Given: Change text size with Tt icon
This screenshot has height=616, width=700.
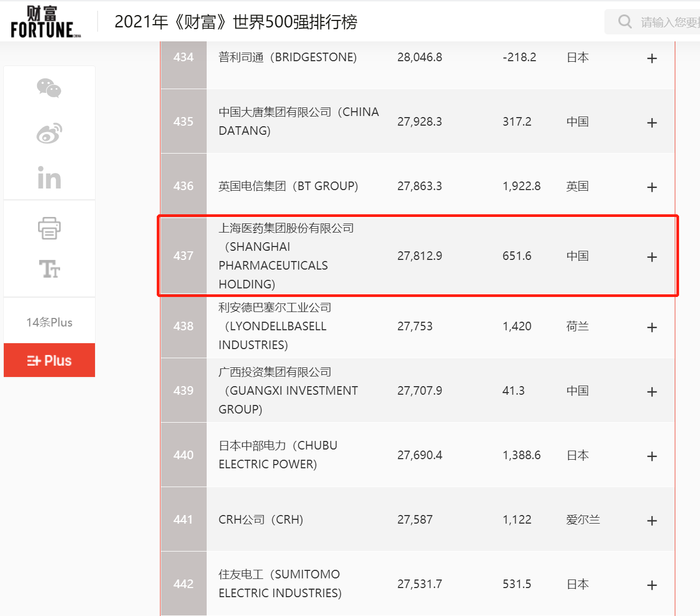Looking at the screenshot, I should pyautogui.click(x=49, y=269).
